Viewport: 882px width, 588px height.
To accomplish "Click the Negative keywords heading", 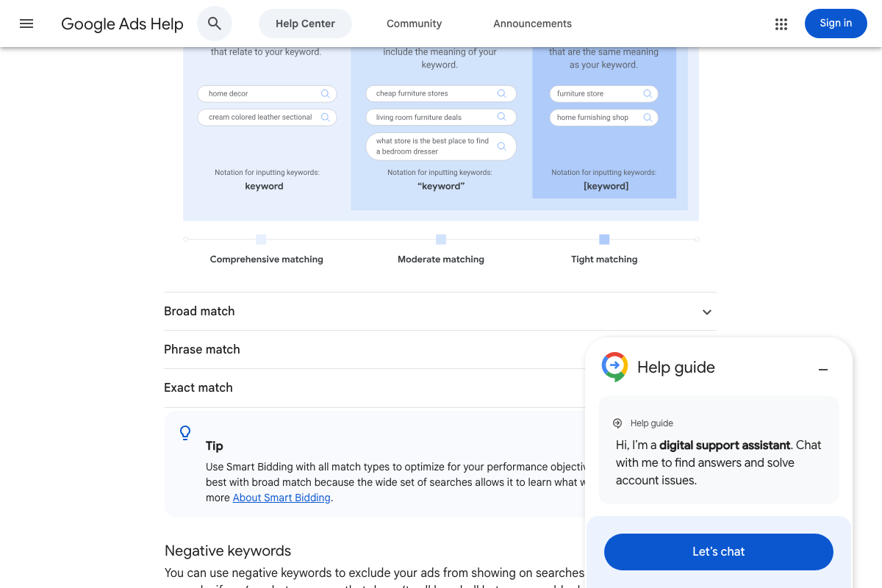I will [x=228, y=551].
